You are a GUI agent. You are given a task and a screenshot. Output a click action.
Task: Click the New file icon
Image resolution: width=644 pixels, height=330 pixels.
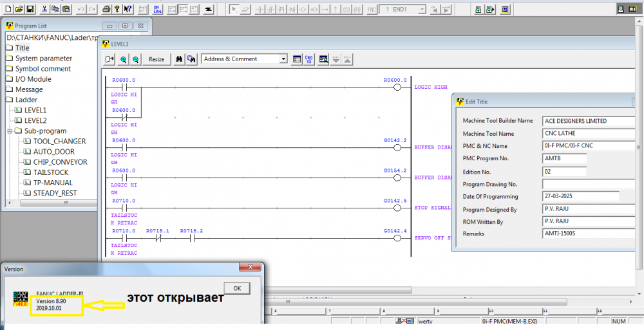[9, 8]
